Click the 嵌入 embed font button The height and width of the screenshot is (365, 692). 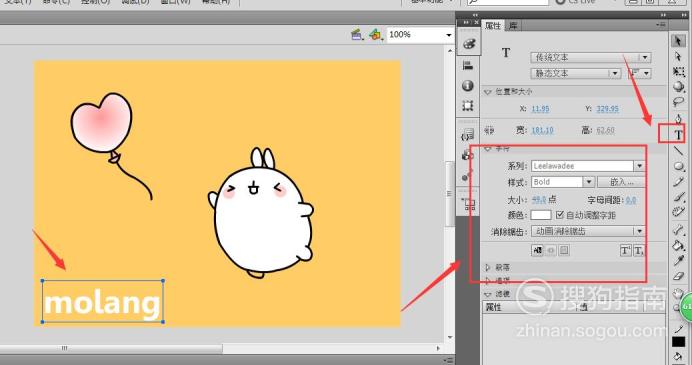coord(621,182)
